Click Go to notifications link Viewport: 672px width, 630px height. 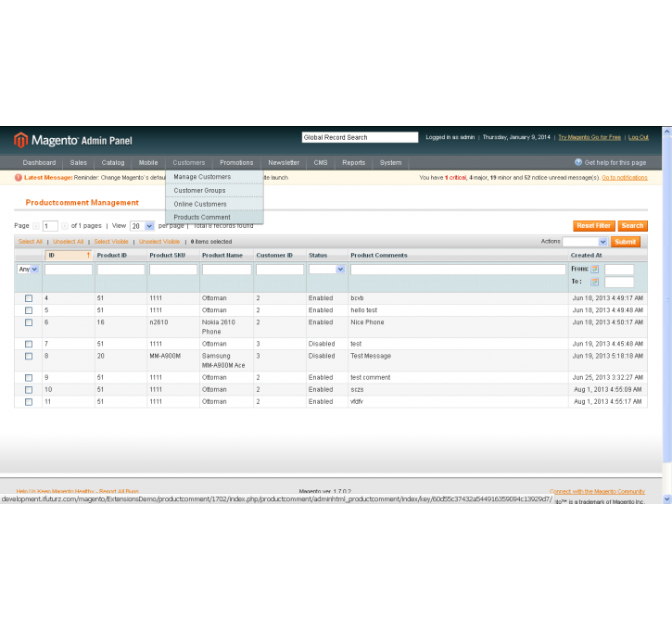click(x=625, y=178)
